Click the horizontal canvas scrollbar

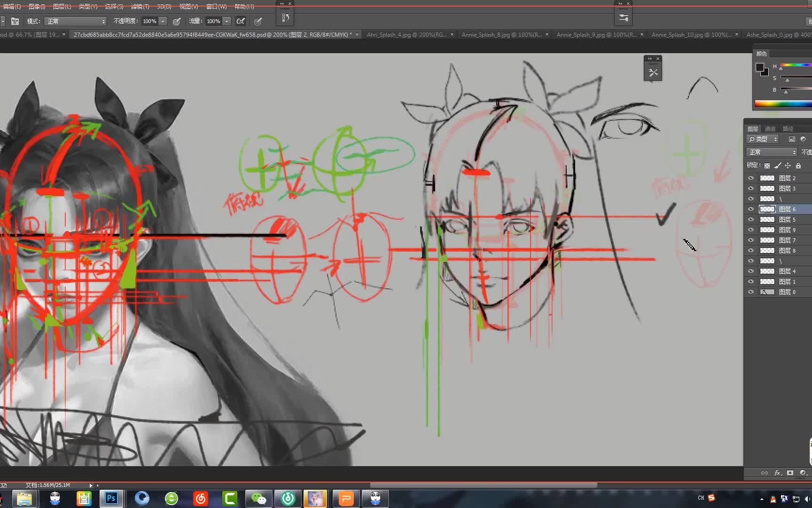[x=484, y=485]
